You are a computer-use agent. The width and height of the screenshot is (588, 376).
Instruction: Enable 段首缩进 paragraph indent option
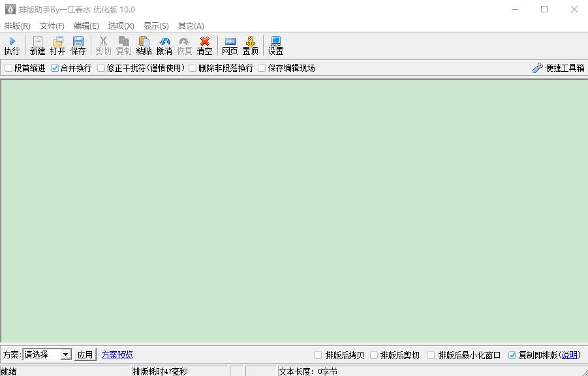[x=8, y=67]
